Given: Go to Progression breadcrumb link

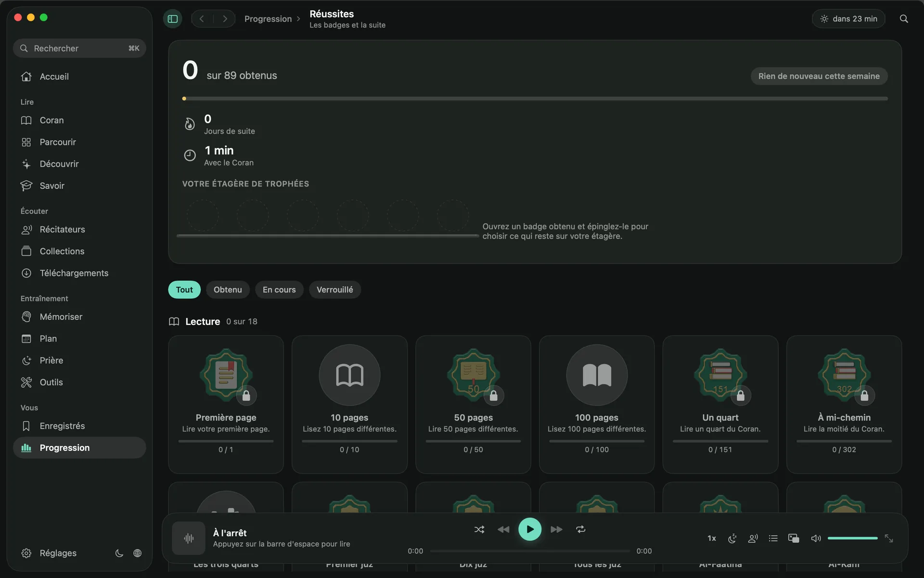Looking at the screenshot, I should [x=268, y=19].
